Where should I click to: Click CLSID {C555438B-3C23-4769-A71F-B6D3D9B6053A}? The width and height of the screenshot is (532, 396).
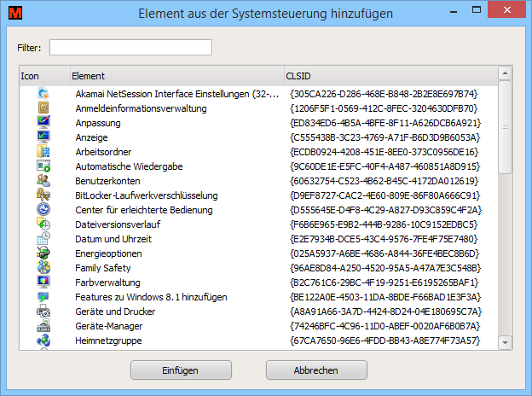pyautogui.click(x=385, y=137)
